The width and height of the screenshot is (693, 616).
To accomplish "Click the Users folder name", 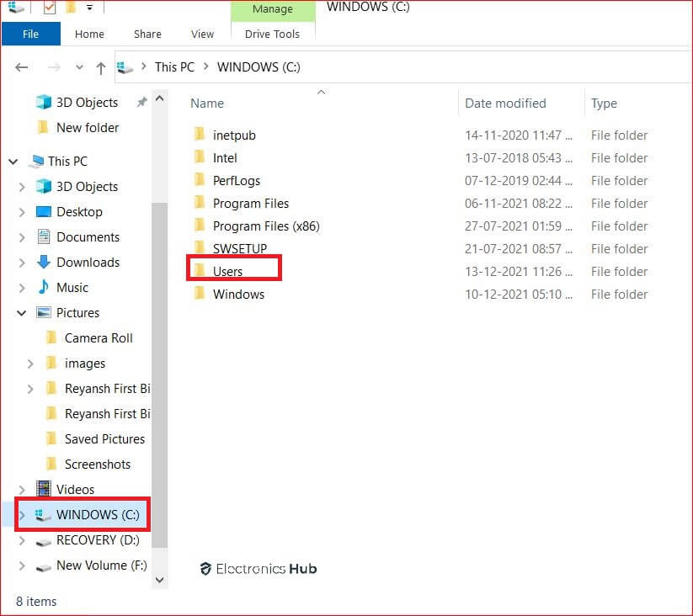I will tap(227, 271).
